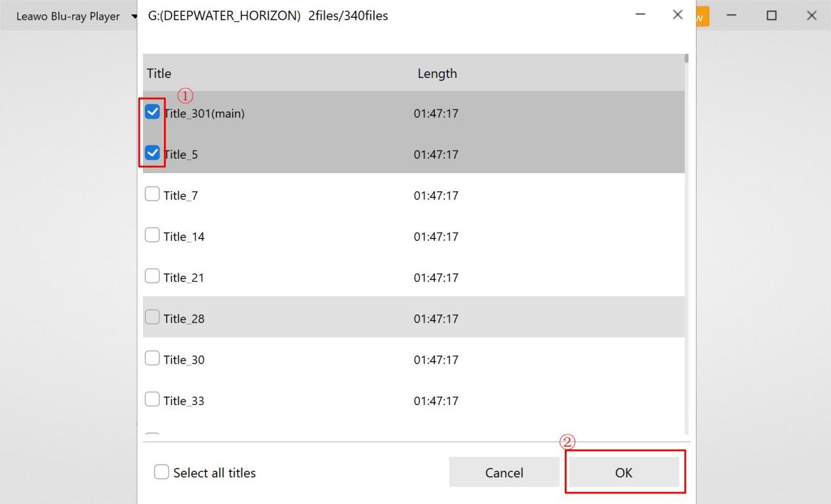The image size is (831, 504).
Task: Check the Title_21 checkbox
Action: pos(152,277)
